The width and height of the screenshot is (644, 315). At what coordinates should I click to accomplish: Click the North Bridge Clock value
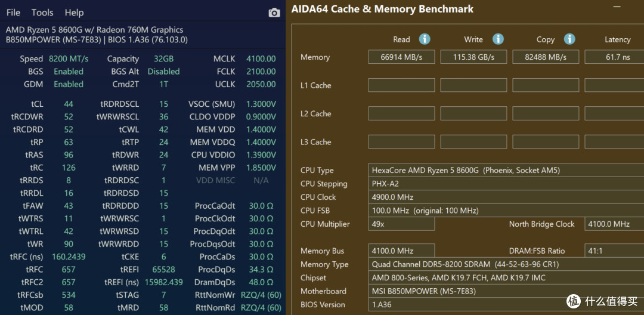click(x=614, y=224)
